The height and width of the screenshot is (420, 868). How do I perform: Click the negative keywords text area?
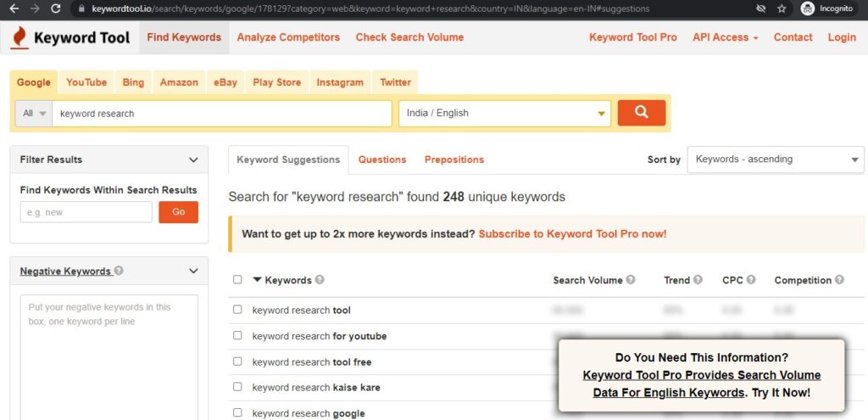coord(109,357)
